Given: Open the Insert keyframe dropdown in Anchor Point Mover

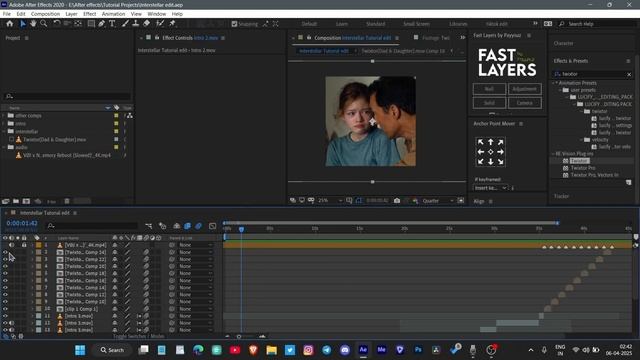Looking at the screenshot, I should click(490, 188).
